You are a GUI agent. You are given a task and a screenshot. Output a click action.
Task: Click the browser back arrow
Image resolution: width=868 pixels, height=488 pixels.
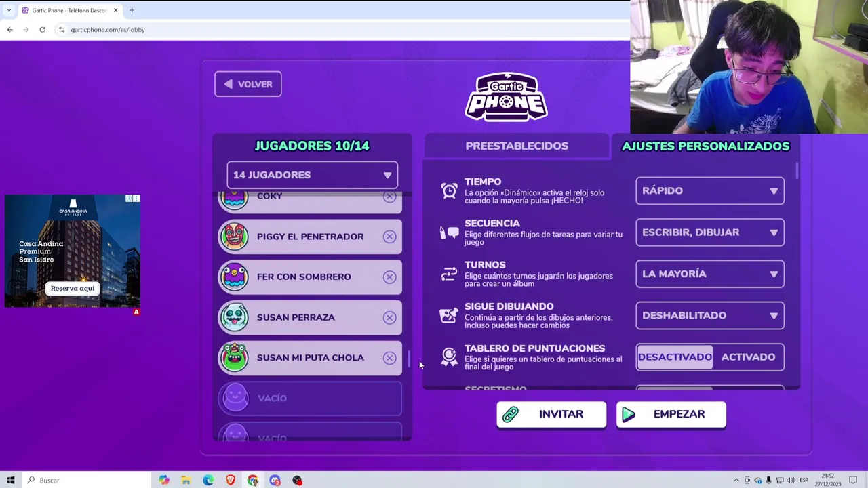tap(9, 30)
